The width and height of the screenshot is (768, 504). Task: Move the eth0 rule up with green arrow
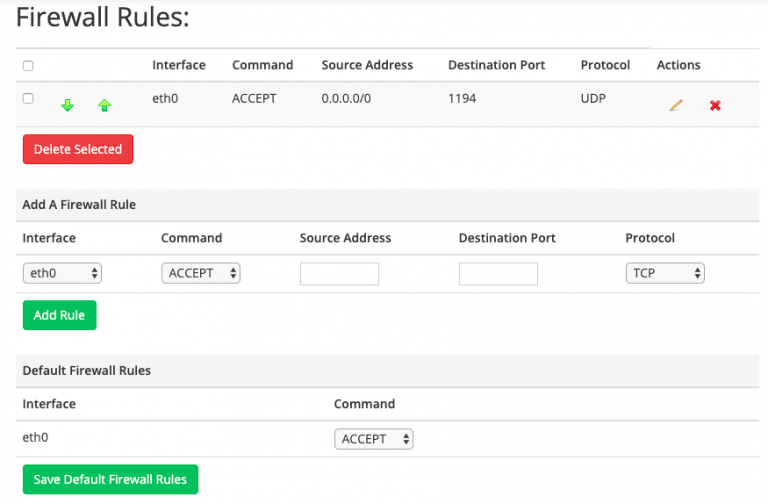point(104,105)
